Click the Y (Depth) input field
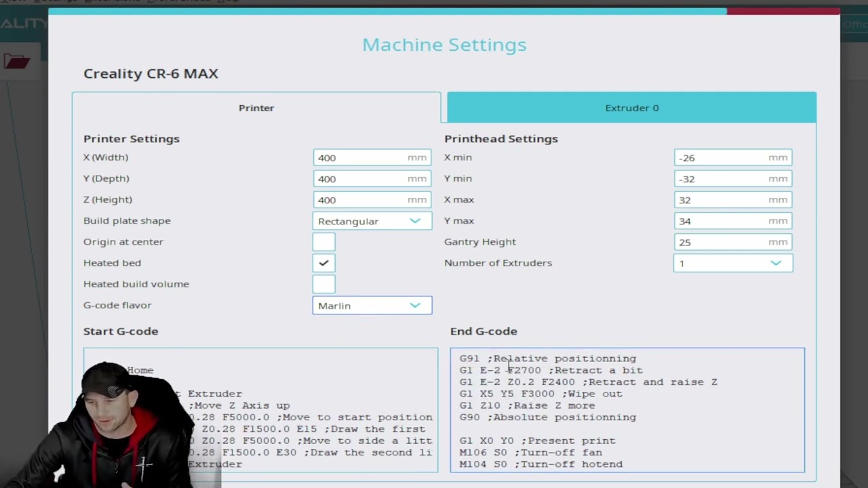This screenshot has width=868, height=488. click(x=372, y=178)
